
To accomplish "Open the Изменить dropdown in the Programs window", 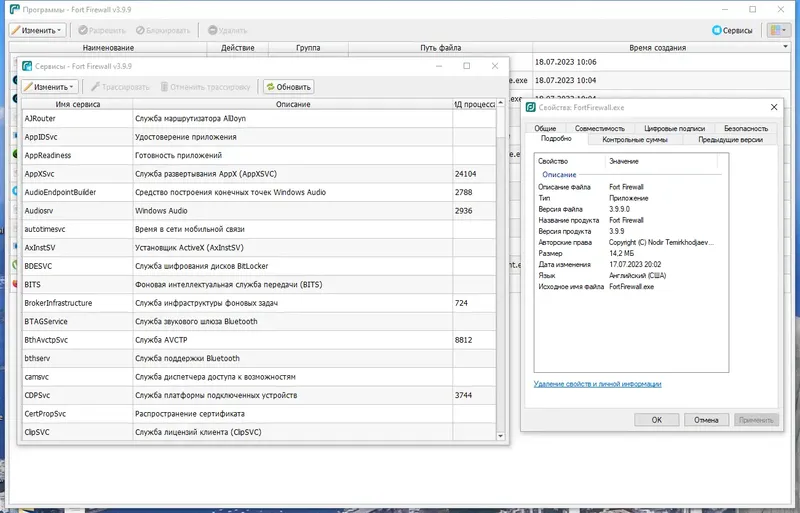I will (37, 30).
